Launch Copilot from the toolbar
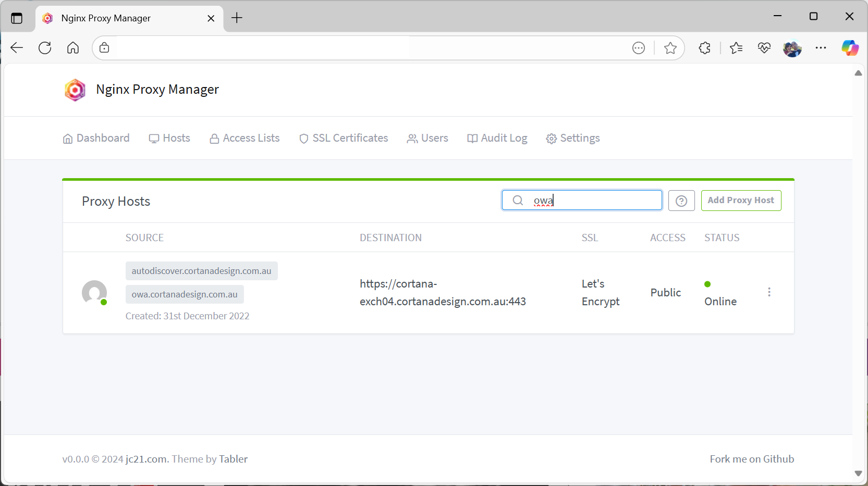 [x=850, y=48]
